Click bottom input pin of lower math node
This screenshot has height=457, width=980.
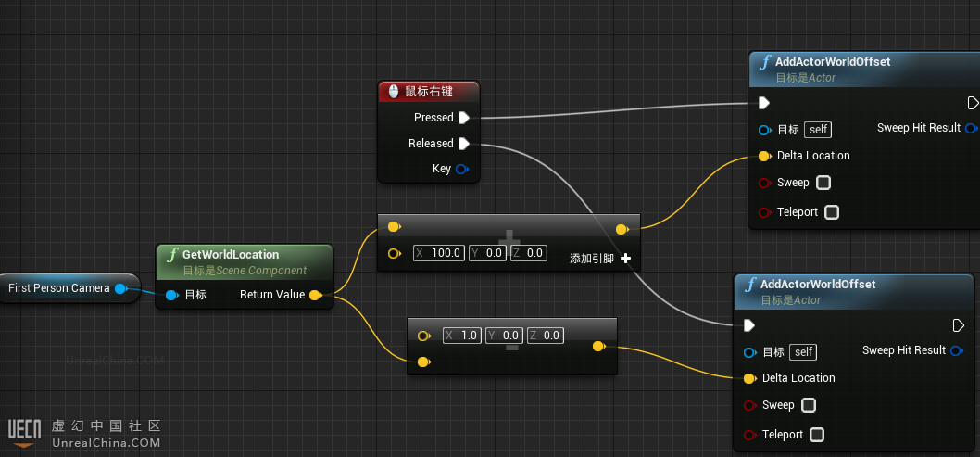tap(423, 362)
